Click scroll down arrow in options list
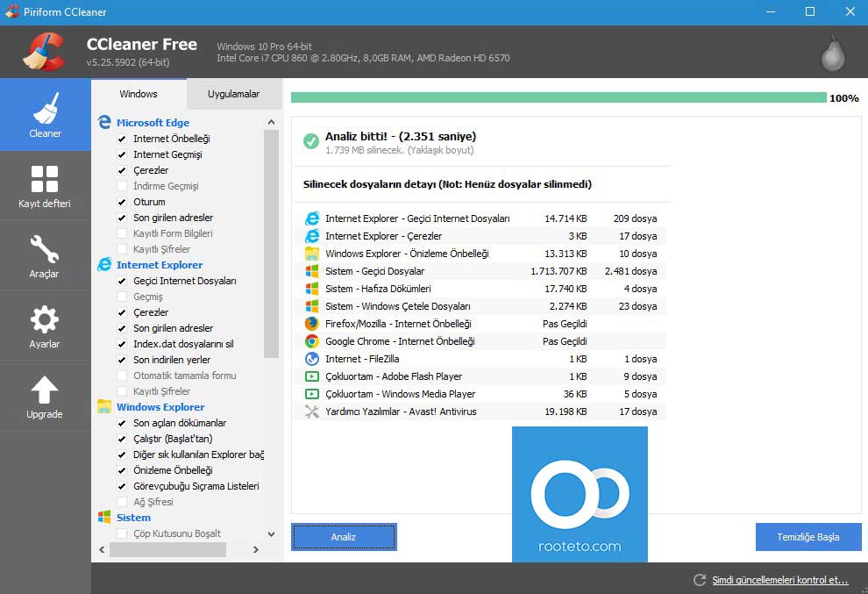This screenshot has width=868, height=594. (x=271, y=534)
